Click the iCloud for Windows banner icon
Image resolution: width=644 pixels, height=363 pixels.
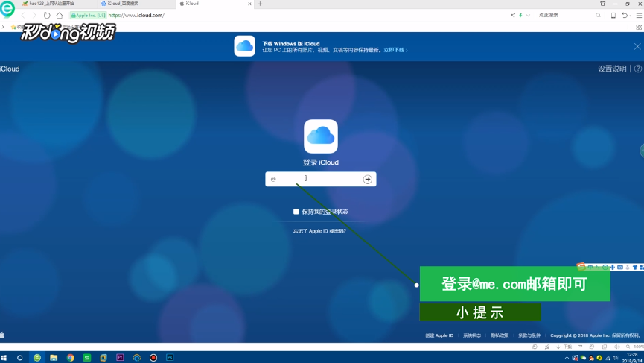tap(245, 46)
